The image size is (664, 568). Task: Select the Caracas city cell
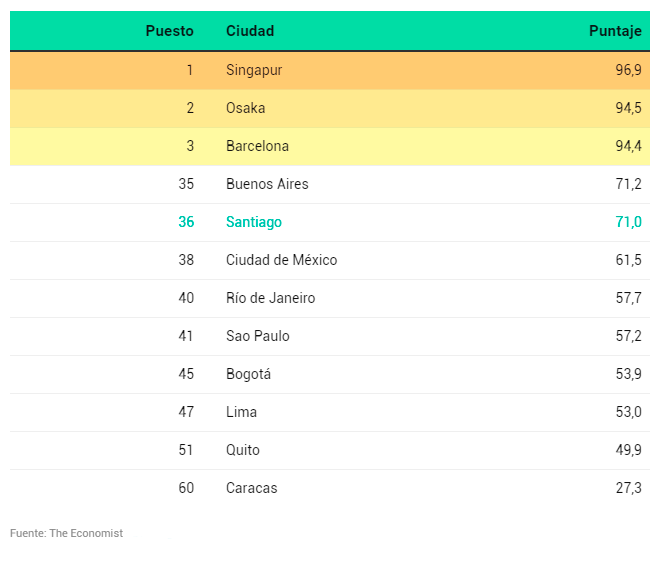(x=252, y=488)
